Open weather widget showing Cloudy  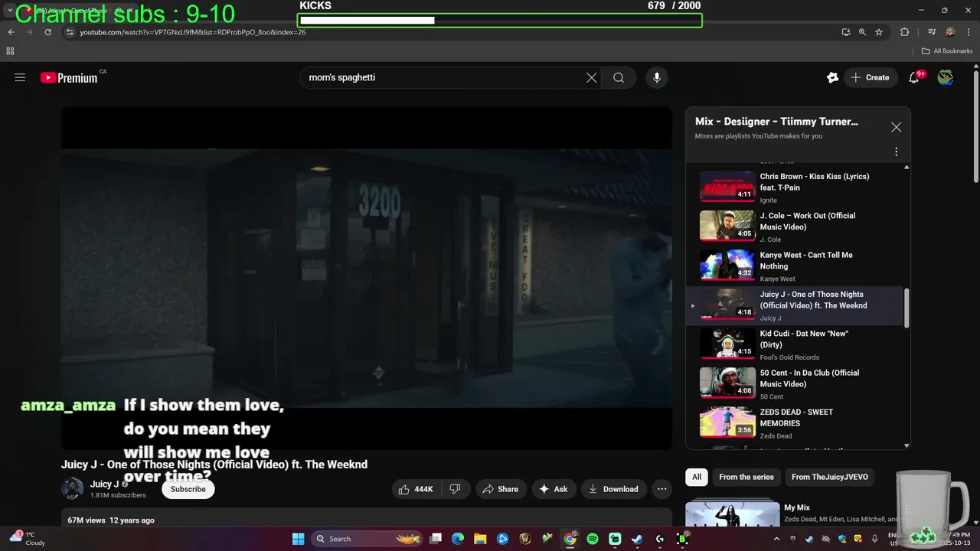pyautogui.click(x=28, y=539)
